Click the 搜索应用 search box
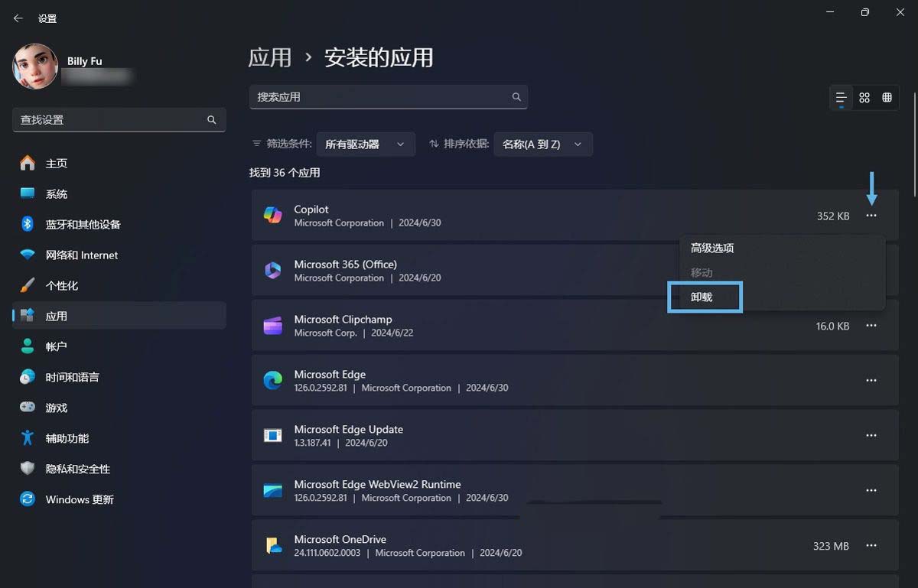The image size is (918, 588). [x=389, y=97]
